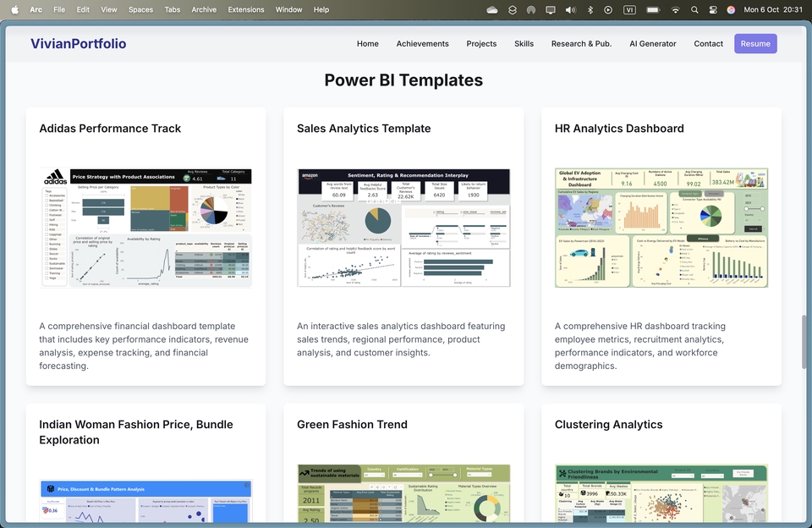
Task: Open the Bluetooth menu bar icon
Action: click(590, 9)
